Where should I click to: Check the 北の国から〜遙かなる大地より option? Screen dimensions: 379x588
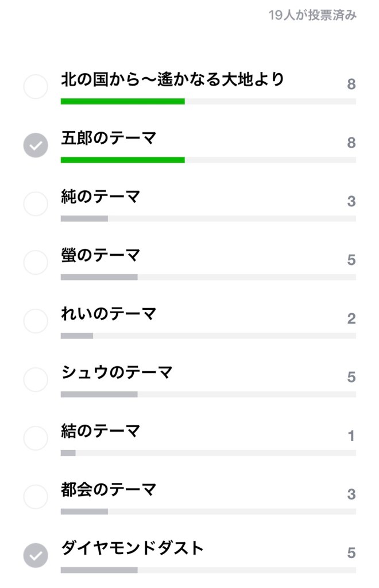(36, 87)
